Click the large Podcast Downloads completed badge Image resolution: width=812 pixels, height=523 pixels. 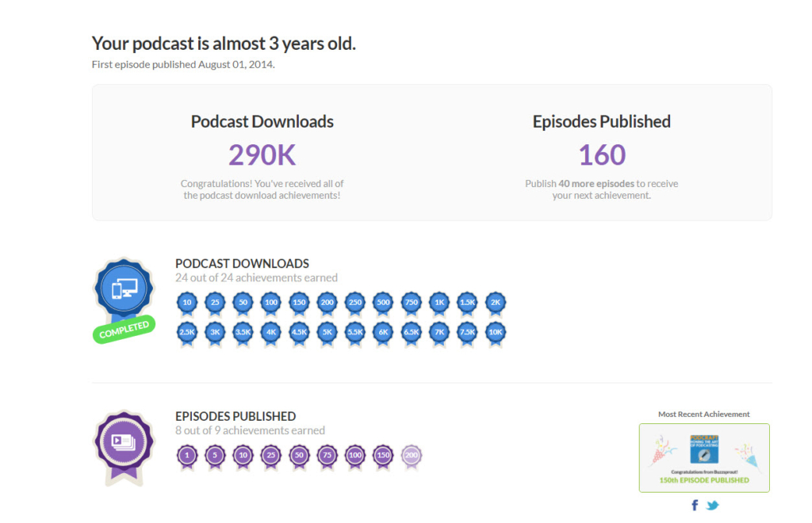[x=124, y=290]
